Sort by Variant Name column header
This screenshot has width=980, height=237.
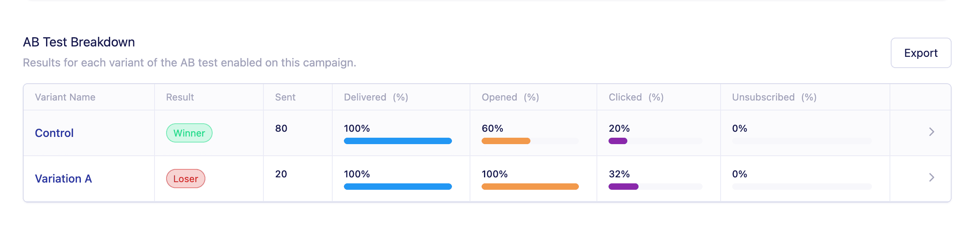(x=65, y=97)
